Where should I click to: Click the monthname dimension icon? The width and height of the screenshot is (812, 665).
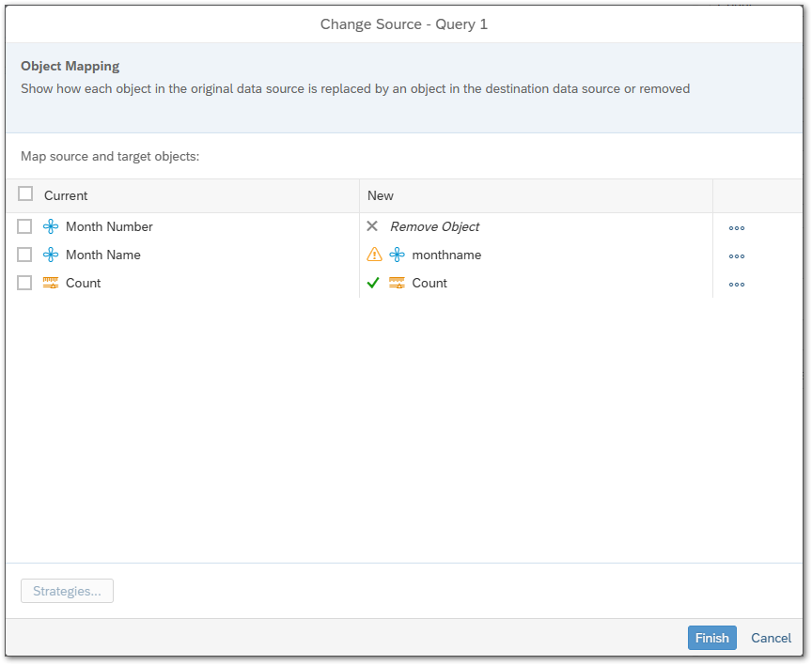(398, 255)
